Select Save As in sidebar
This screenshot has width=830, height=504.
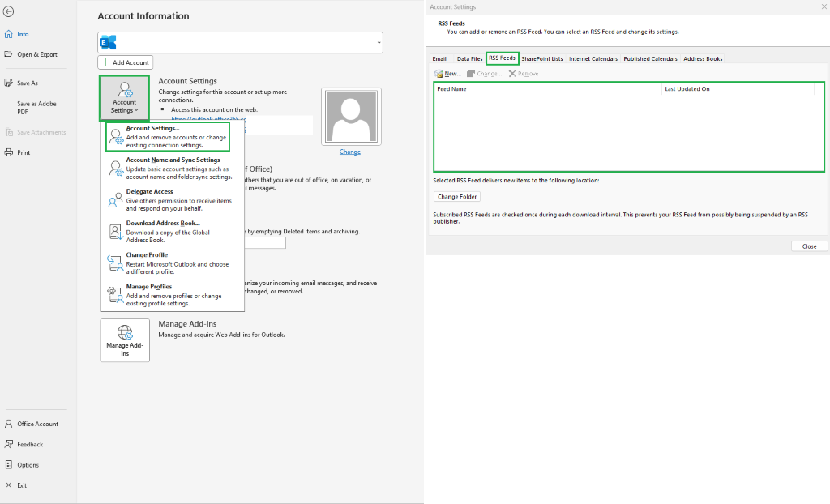(21, 83)
